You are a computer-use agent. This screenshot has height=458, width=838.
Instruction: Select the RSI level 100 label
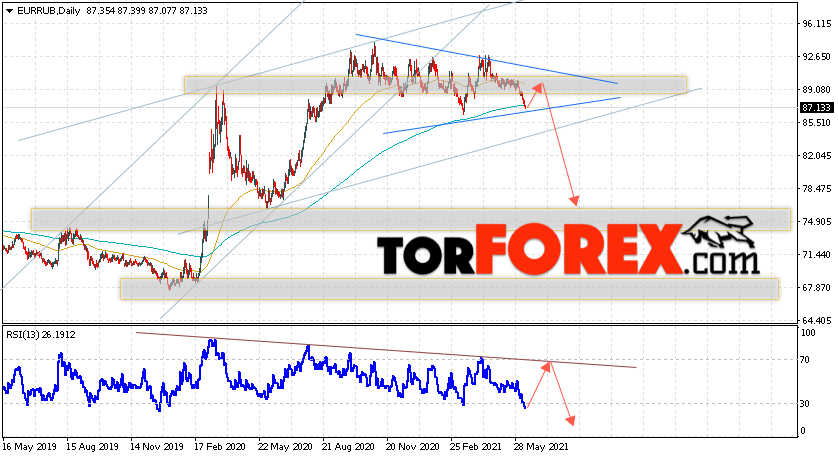[809, 333]
